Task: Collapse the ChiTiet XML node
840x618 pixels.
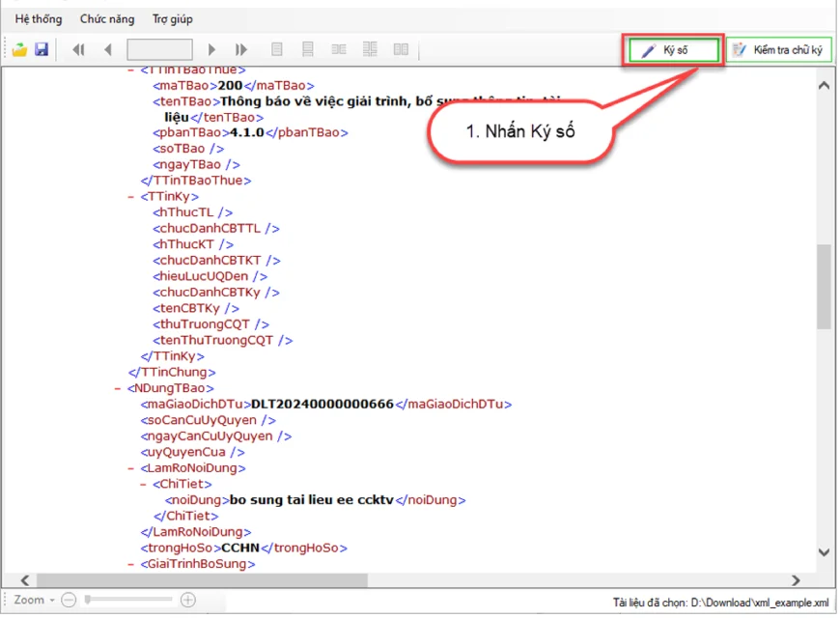Action: point(144,485)
